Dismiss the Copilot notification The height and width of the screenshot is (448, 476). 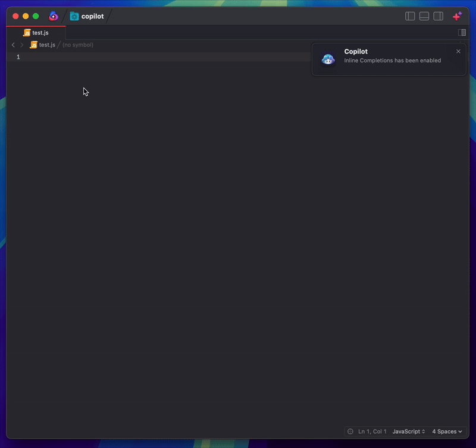458,51
